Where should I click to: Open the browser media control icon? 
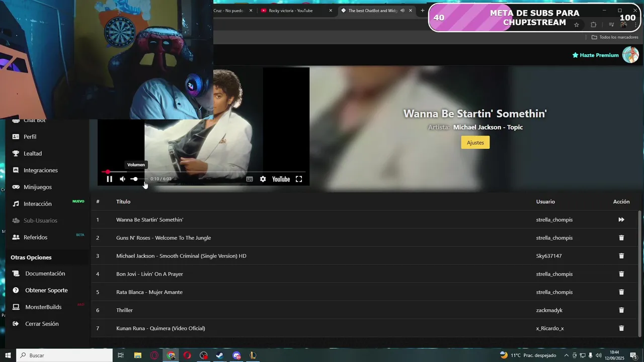(611, 25)
